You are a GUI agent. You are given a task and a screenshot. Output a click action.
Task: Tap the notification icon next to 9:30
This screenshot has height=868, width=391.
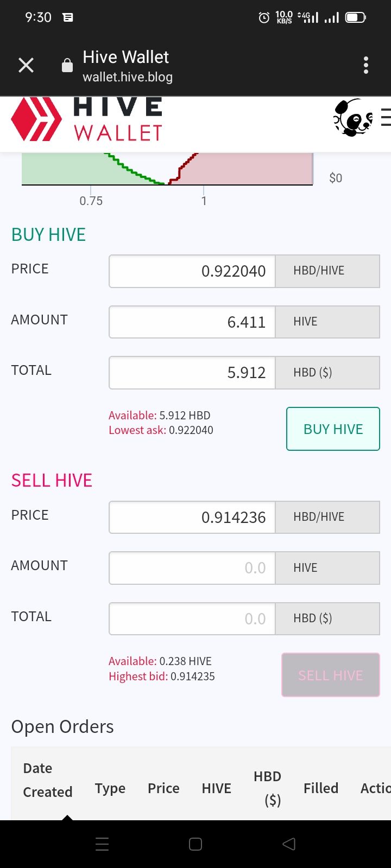coord(68,17)
